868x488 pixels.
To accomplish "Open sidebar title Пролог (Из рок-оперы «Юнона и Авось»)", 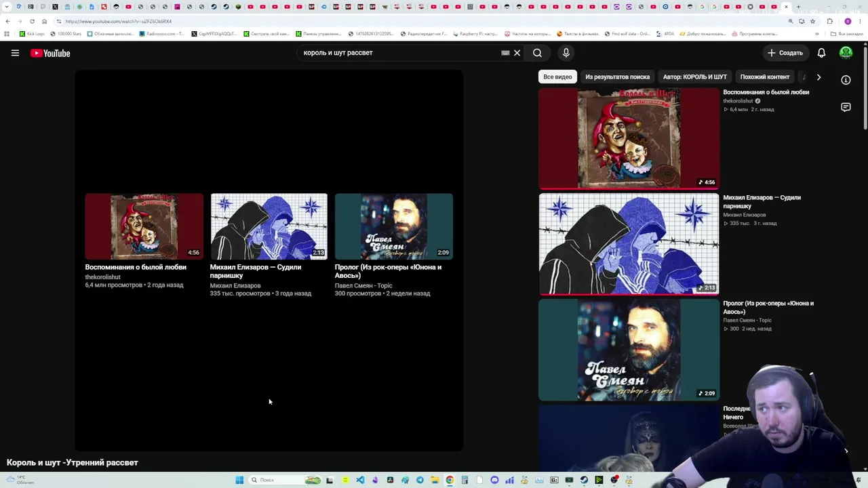I will pyautogui.click(x=768, y=307).
